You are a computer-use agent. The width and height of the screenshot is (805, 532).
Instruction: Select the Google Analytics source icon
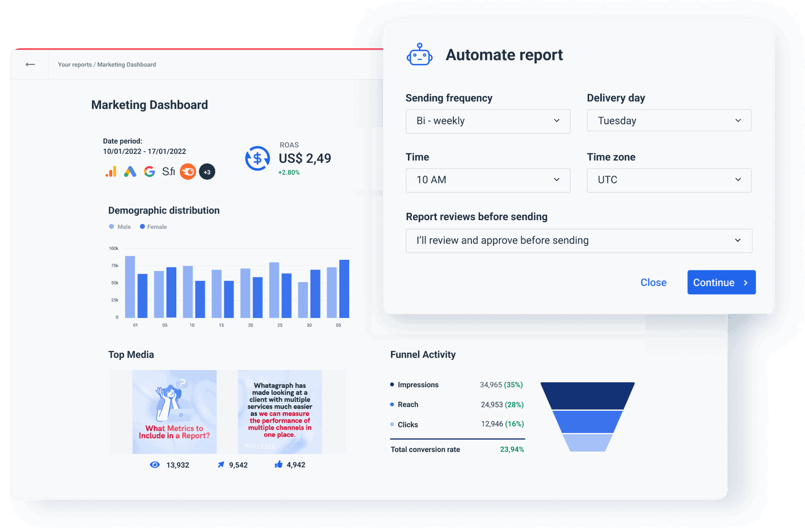tap(111, 171)
